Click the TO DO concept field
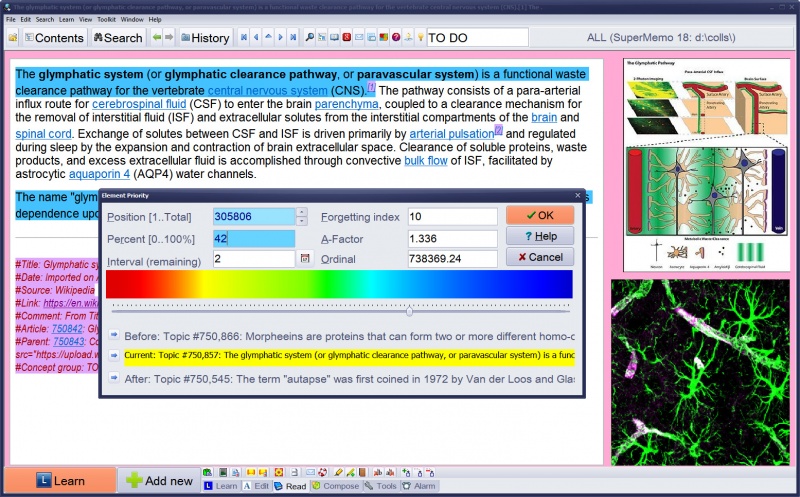 pyautogui.click(x=477, y=37)
